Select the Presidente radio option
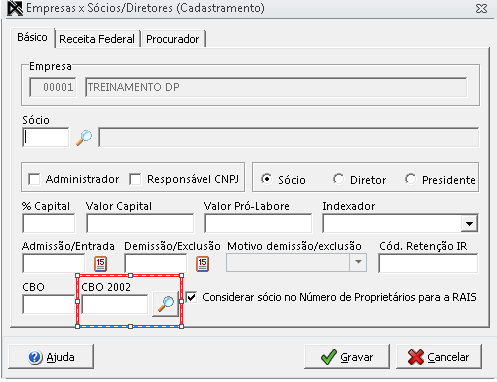This screenshot has width=497, height=382. click(x=410, y=179)
